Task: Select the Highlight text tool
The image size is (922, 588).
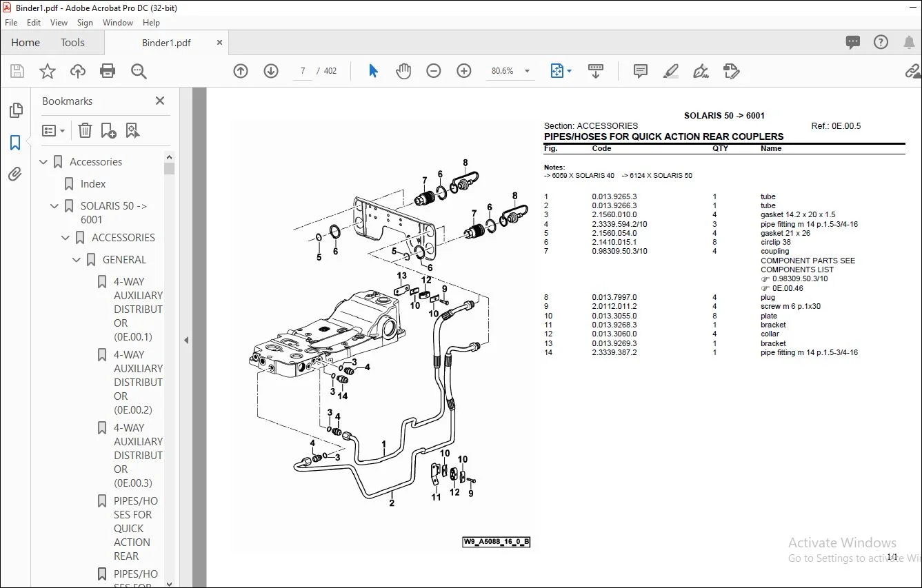Action: [670, 71]
